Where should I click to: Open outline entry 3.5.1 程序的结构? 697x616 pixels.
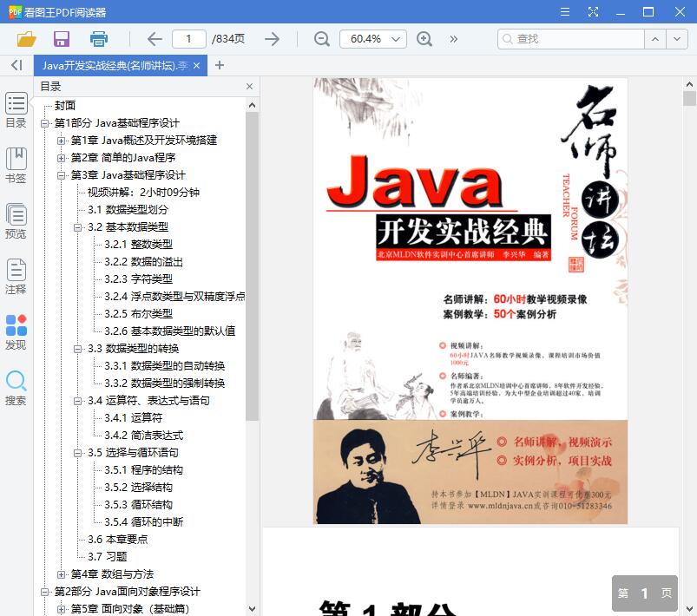(143, 469)
